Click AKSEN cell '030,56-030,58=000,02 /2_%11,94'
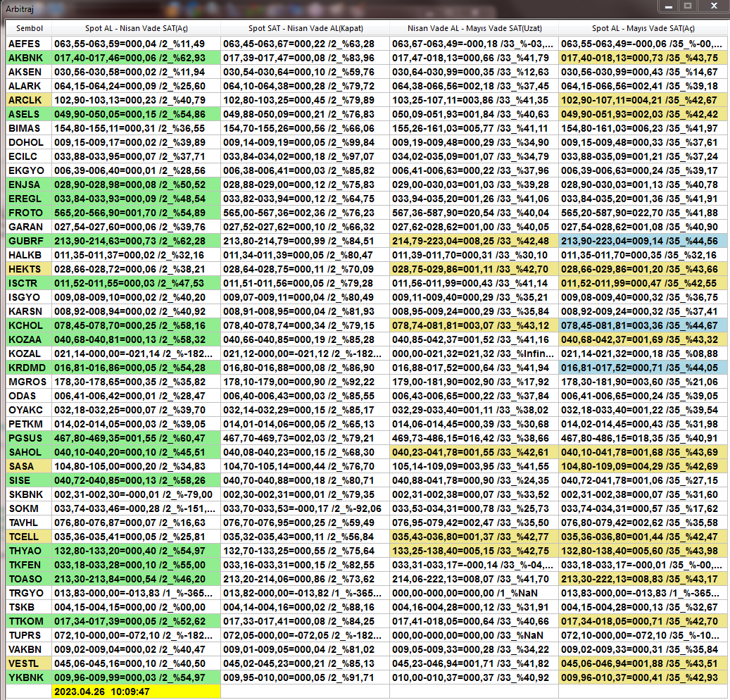 [x=136, y=72]
